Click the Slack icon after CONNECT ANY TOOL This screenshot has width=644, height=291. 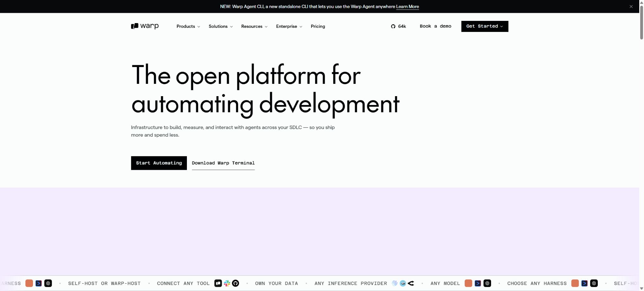coord(227,283)
